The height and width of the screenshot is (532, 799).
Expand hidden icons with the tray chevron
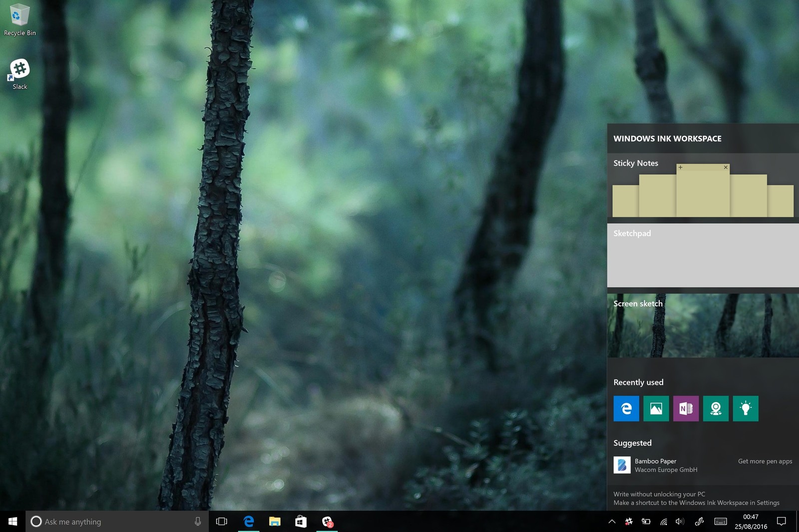click(613, 522)
